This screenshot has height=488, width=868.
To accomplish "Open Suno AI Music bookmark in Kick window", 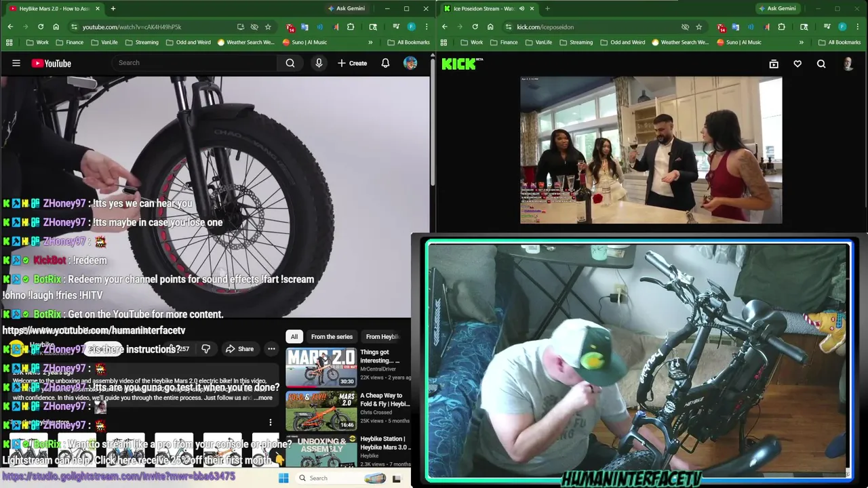I will coord(738,42).
